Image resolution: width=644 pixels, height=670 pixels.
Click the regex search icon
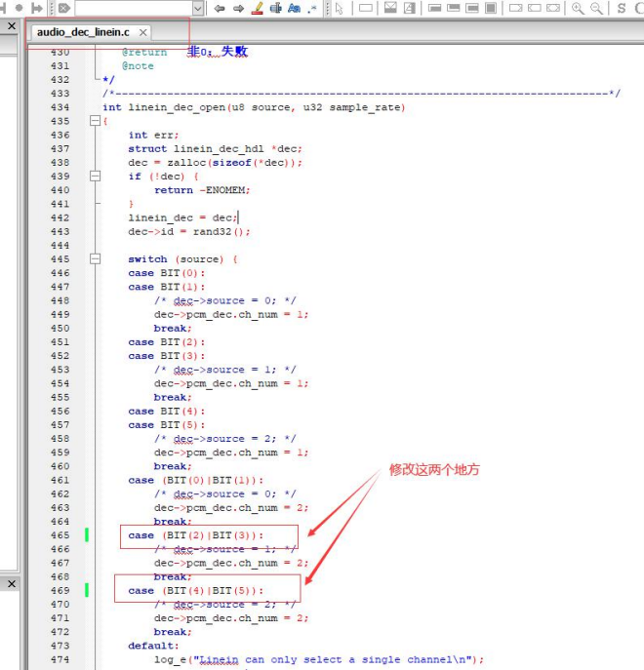(312, 8)
